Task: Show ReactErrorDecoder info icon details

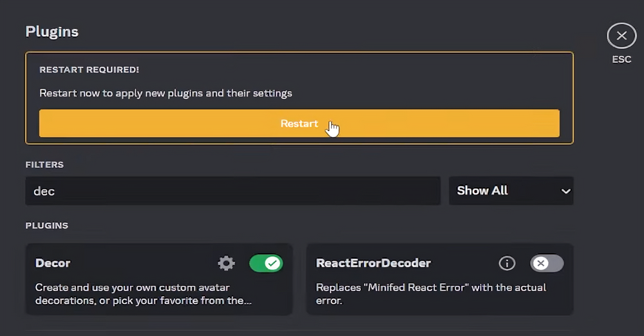Action: click(x=507, y=263)
